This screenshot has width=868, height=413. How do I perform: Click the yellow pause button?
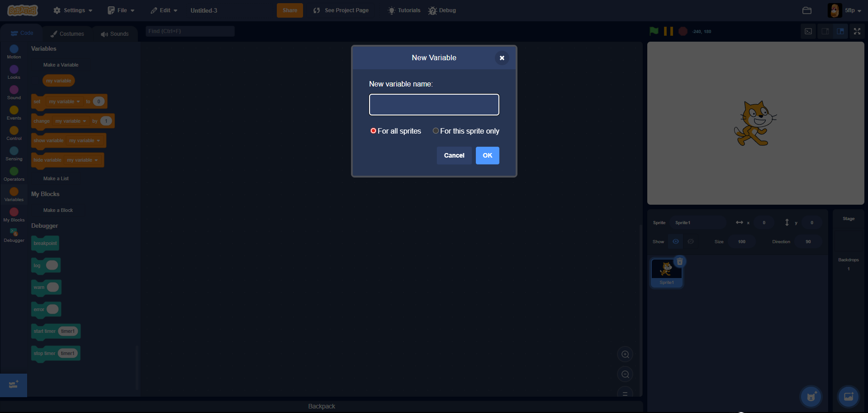click(669, 31)
